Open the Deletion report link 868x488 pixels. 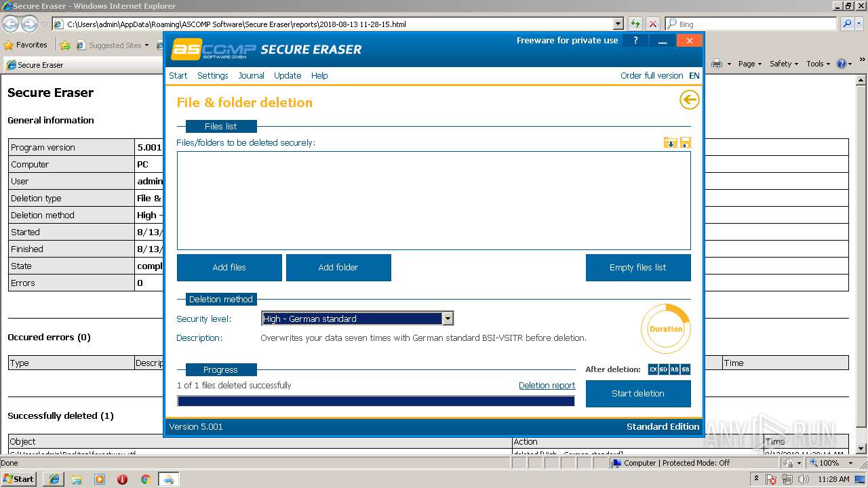tap(547, 385)
